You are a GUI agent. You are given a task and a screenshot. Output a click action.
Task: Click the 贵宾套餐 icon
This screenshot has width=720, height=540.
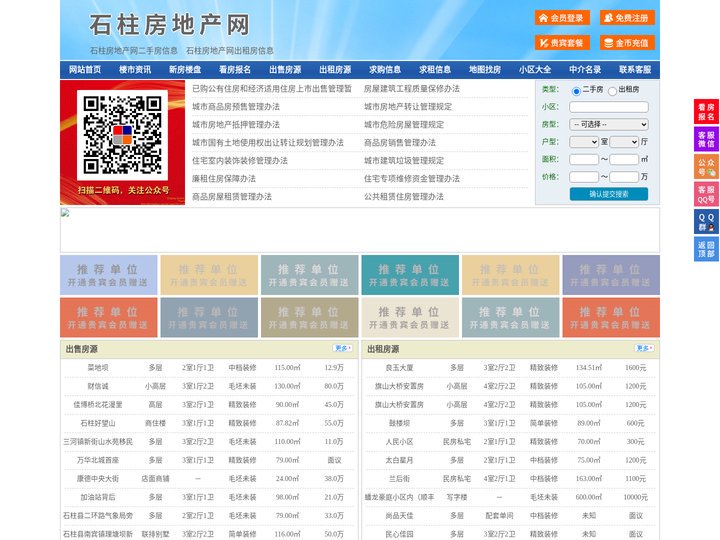543,43
